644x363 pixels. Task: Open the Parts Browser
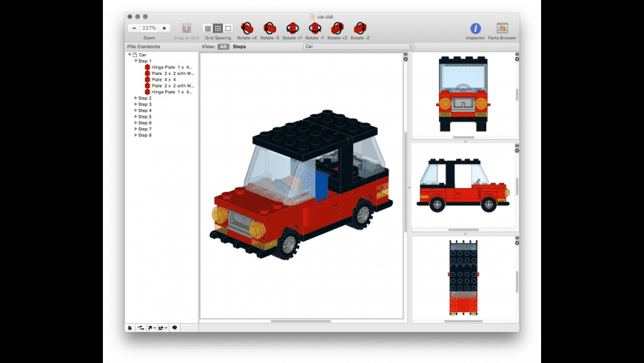click(x=502, y=28)
